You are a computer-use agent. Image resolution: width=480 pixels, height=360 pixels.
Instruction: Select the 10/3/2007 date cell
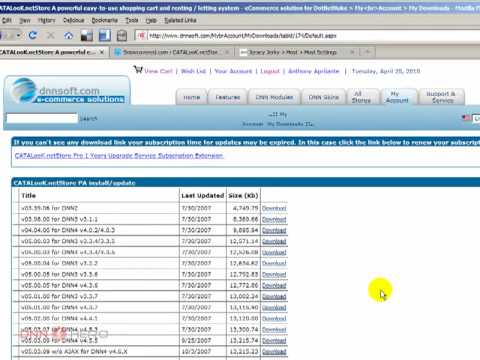[195, 351]
